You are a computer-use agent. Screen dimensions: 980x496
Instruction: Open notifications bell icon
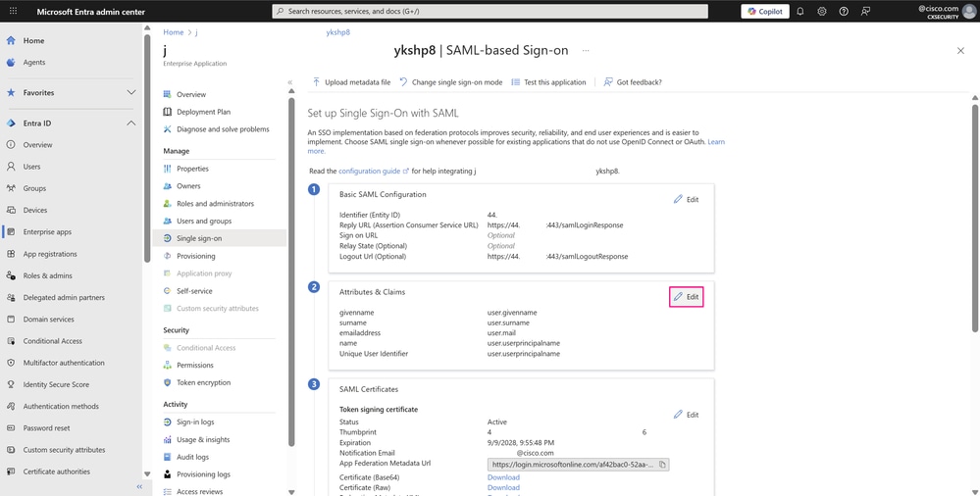click(x=800, y=11)
